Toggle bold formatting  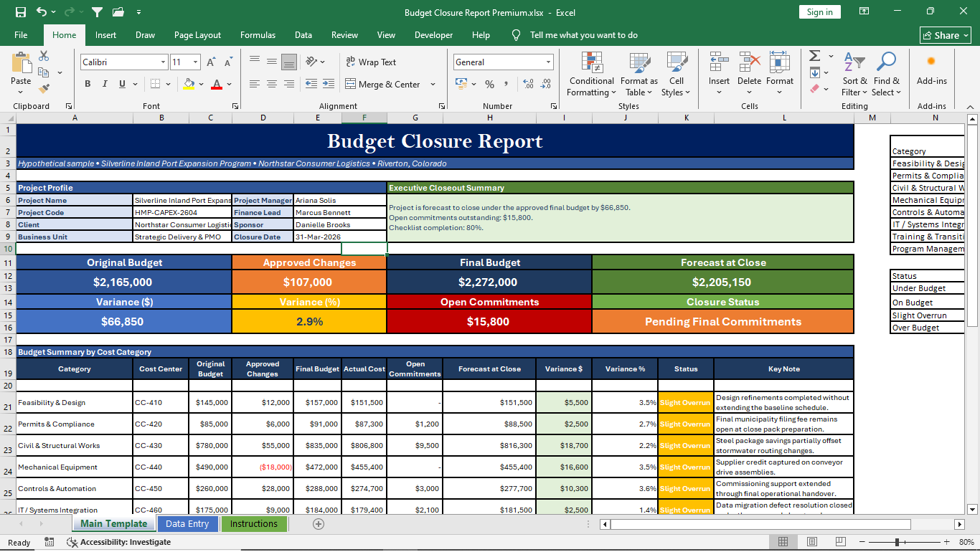click(x=88, y=84)
